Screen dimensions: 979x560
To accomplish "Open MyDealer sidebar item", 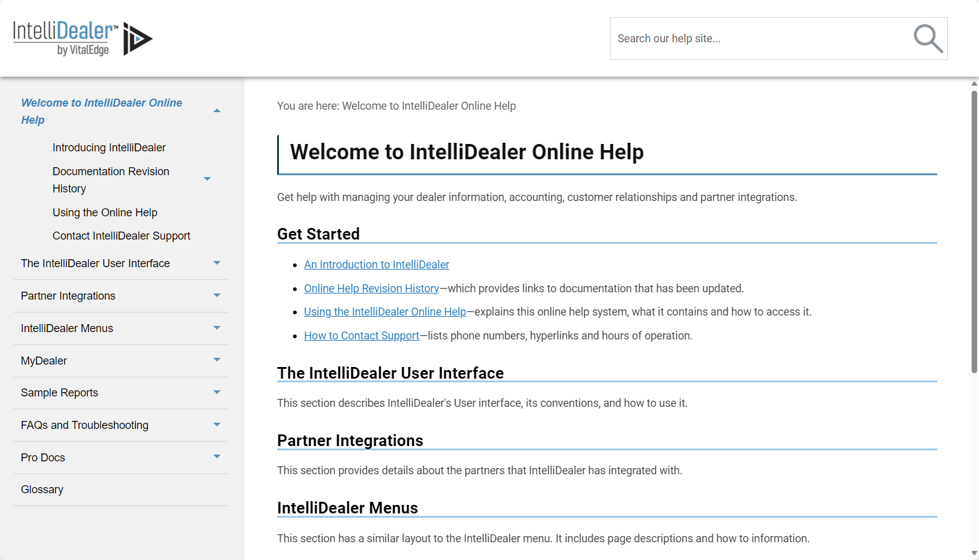I will click(44, 361).
